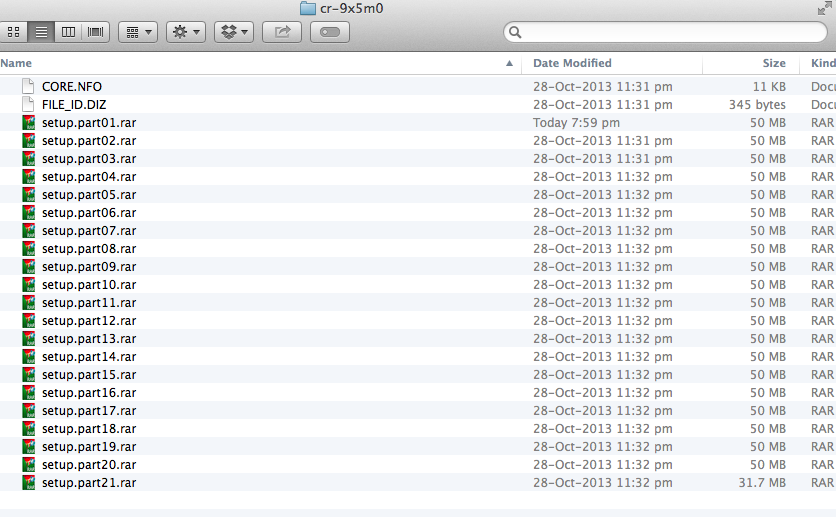Toggle the sort direction arrow in Name header
Image resolution: width=836 pixels, height=517 pixels.
click(x=509, y=63)
